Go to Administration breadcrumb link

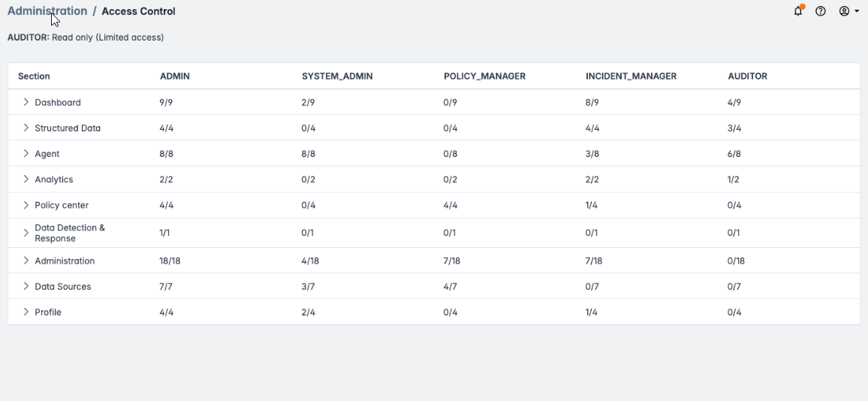(47, 11)
